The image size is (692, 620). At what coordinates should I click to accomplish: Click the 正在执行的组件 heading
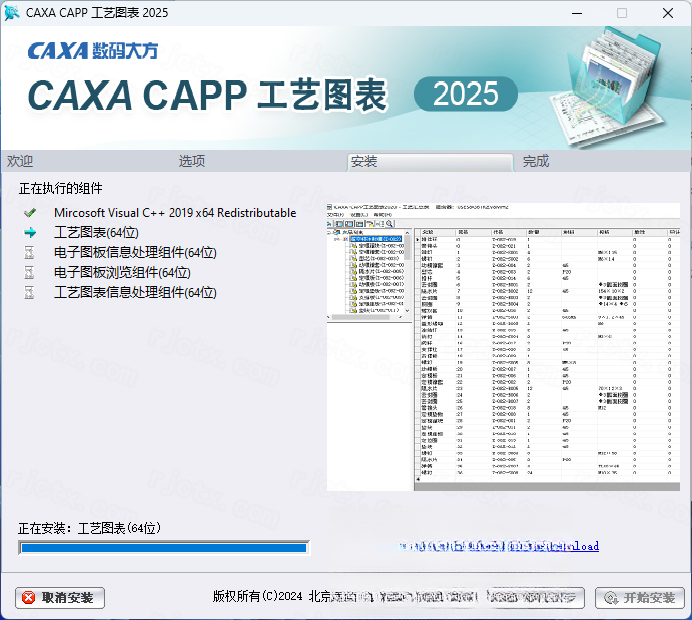coord(60,188)
